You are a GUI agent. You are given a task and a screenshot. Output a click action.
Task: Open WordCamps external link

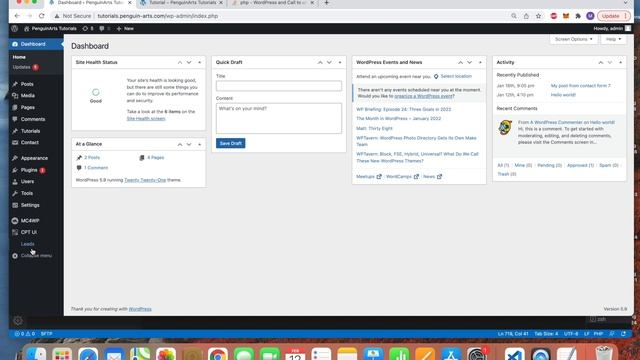pos(402,177)
